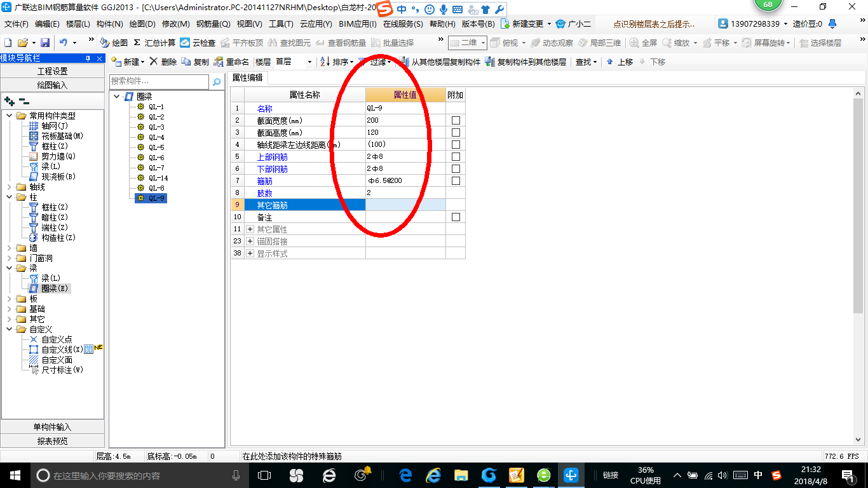
Task: Click 从其他楼层复制构件 button
Action: (441, 62)
